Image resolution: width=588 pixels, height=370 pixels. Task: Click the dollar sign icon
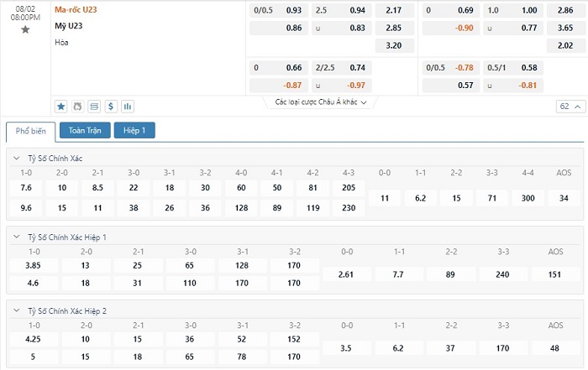tap(111, 107)
